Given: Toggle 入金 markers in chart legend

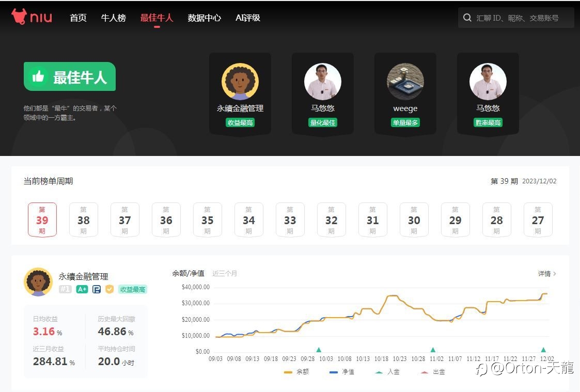Looking at the screenshot, I should pyautogui.click(x=387, y=372).
